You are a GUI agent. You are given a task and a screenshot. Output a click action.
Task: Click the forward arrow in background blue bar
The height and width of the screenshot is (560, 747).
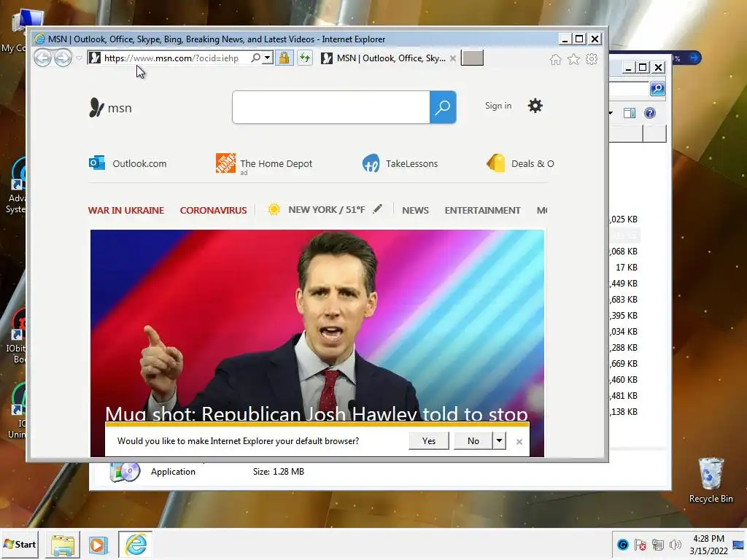694,58
